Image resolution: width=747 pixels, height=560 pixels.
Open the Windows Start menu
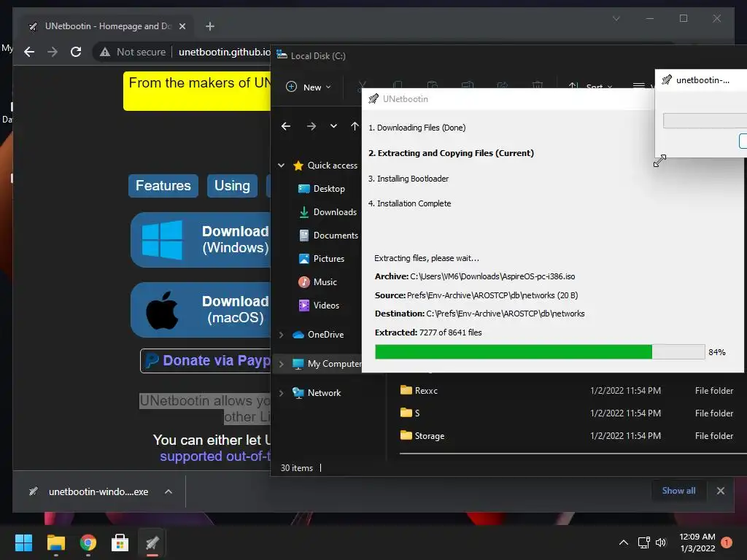tap(23, 542)
